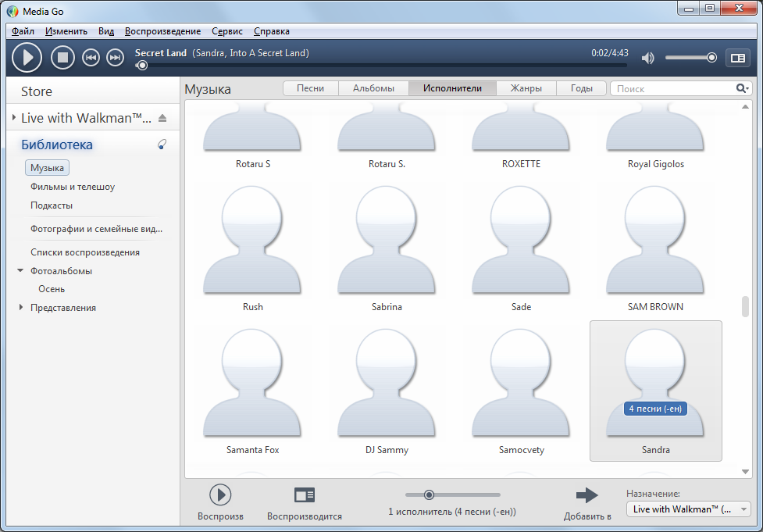Screen dimensions: 763x532
Task: Open the search options dropdown arrow
Action: coord(747,88)
